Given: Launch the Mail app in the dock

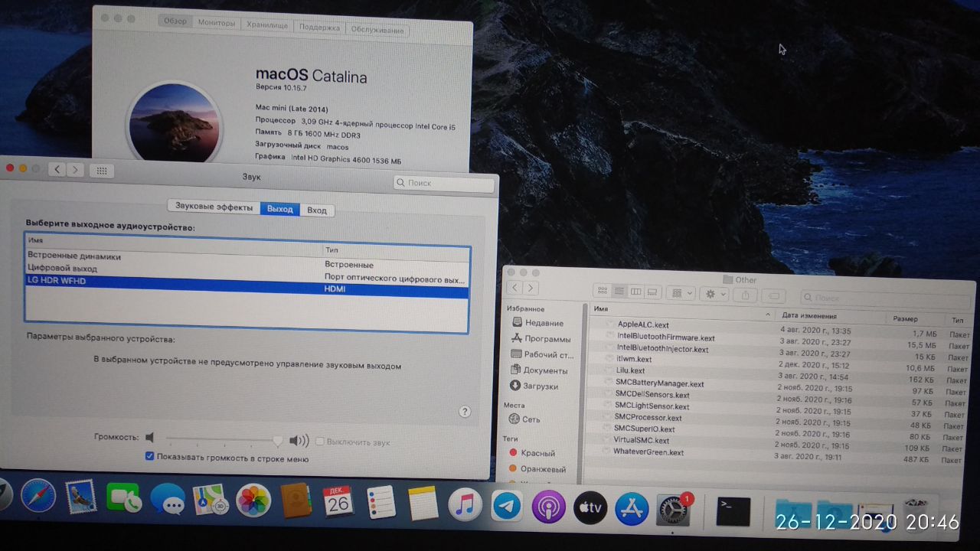Looking at the screenshot, I should [80, 497].
